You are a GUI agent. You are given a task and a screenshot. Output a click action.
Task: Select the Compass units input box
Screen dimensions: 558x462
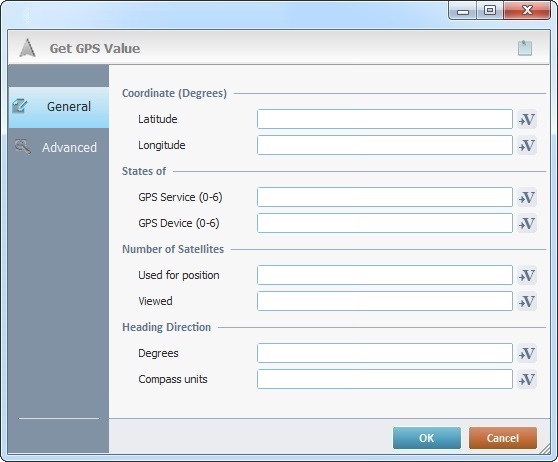[x=385, y=379]
